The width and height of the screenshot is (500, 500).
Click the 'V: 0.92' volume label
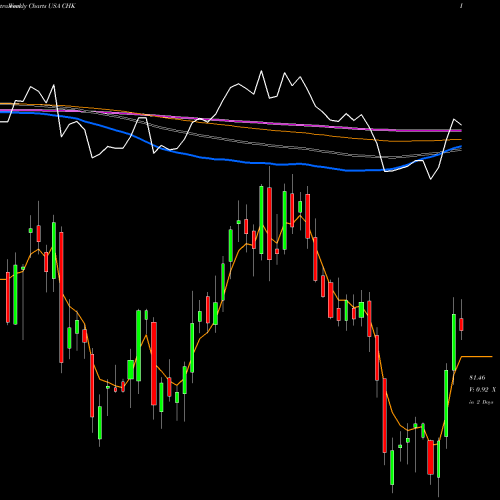(479, 390)
